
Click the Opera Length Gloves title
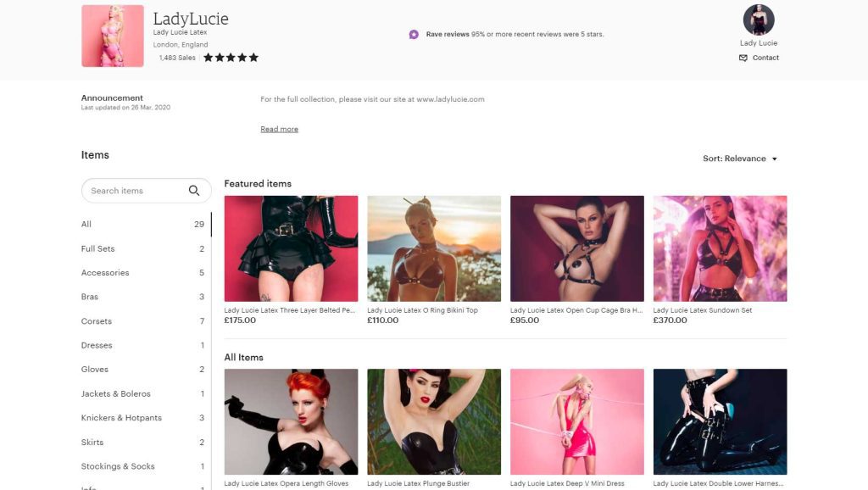coord(287,484)
